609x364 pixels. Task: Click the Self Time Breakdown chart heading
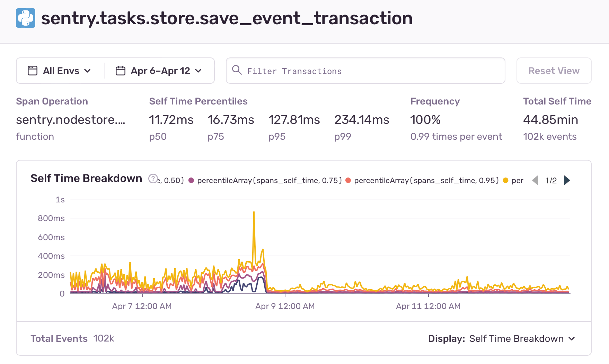(86, 178)
